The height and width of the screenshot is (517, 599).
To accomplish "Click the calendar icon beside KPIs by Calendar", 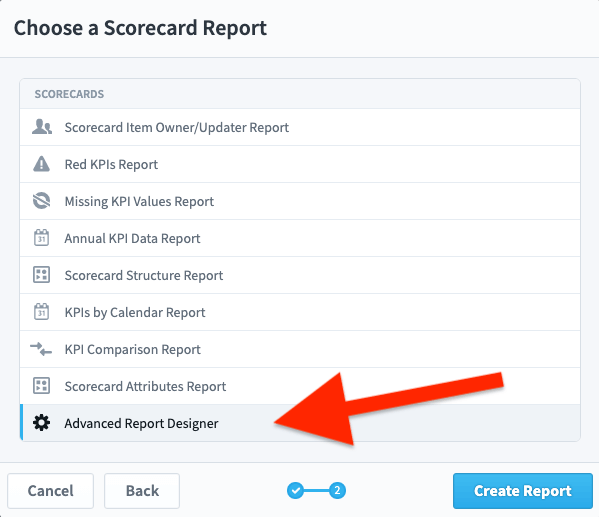I will click(x=42, y=312).
